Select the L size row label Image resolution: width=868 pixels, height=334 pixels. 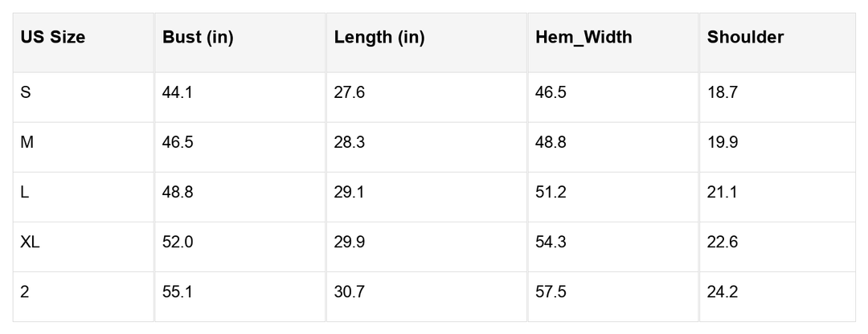tap(25, 192)
